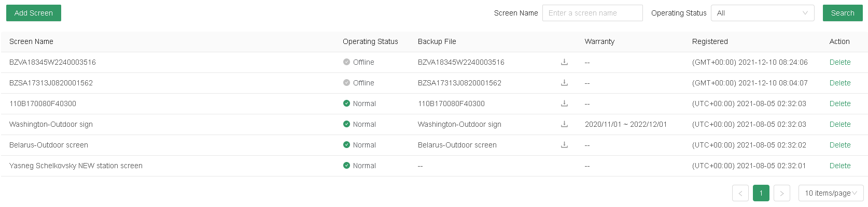
Task: Delete the Washington-Outdoor sign screen
Action: pos(839,124)
